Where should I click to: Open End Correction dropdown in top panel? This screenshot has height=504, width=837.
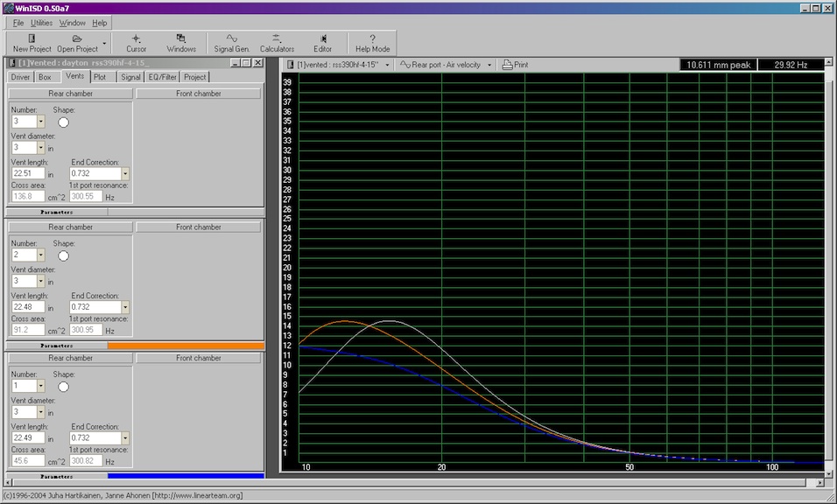125,174
